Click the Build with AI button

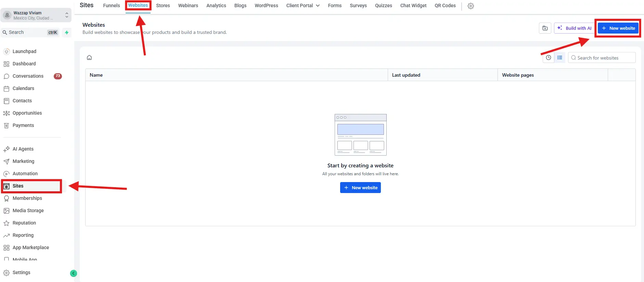pyautogui.click(x=574, y=28)
